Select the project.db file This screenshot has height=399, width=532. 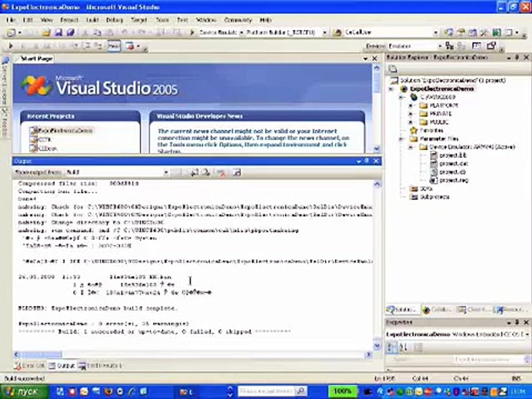click(x=452, y=172)
